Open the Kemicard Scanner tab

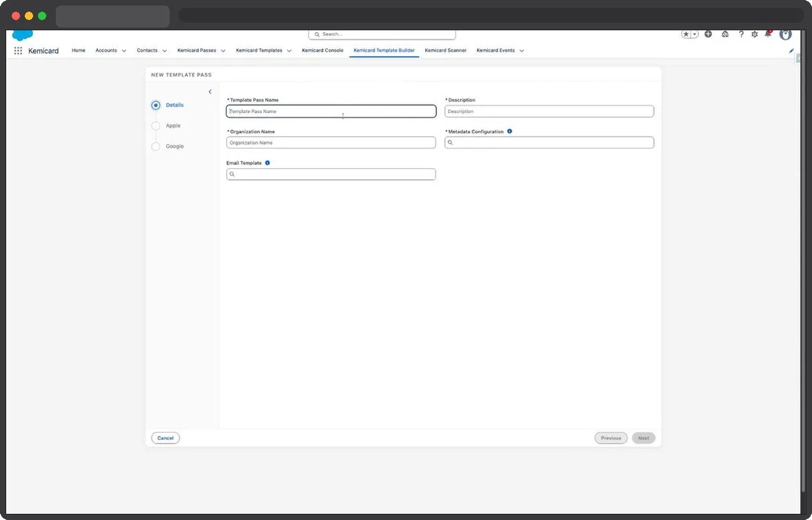coord(446,51)
